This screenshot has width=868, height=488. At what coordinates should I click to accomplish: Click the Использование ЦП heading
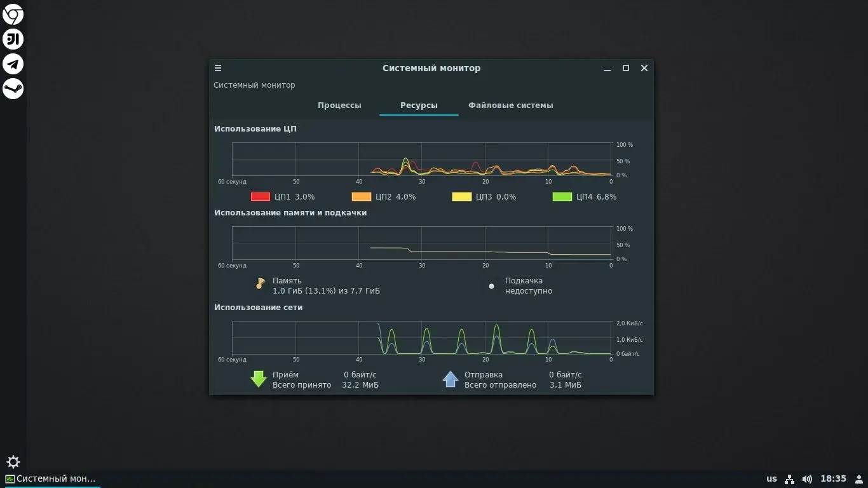pyautogui.click(x=255, y=129)
